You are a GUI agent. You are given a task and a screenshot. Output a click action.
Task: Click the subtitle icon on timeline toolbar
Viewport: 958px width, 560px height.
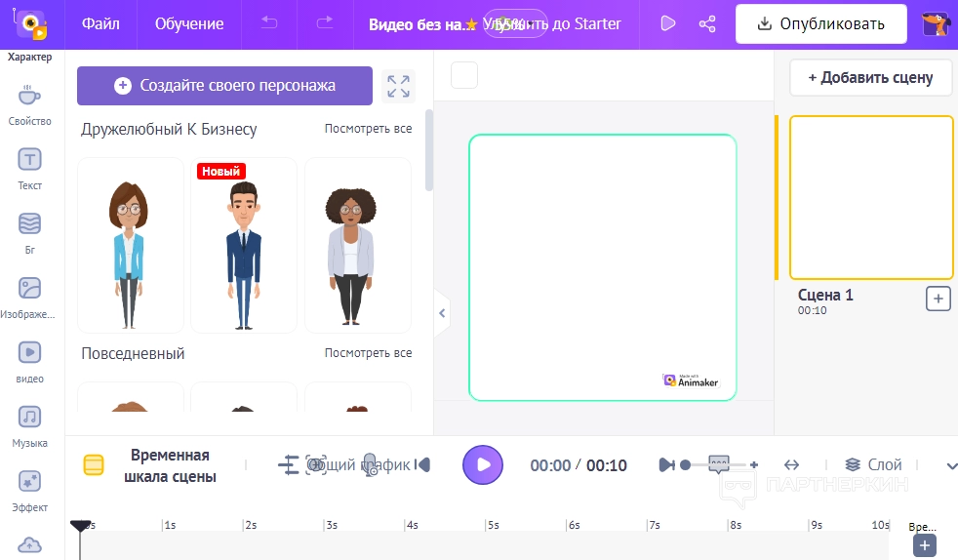click(x=719, y=462)
